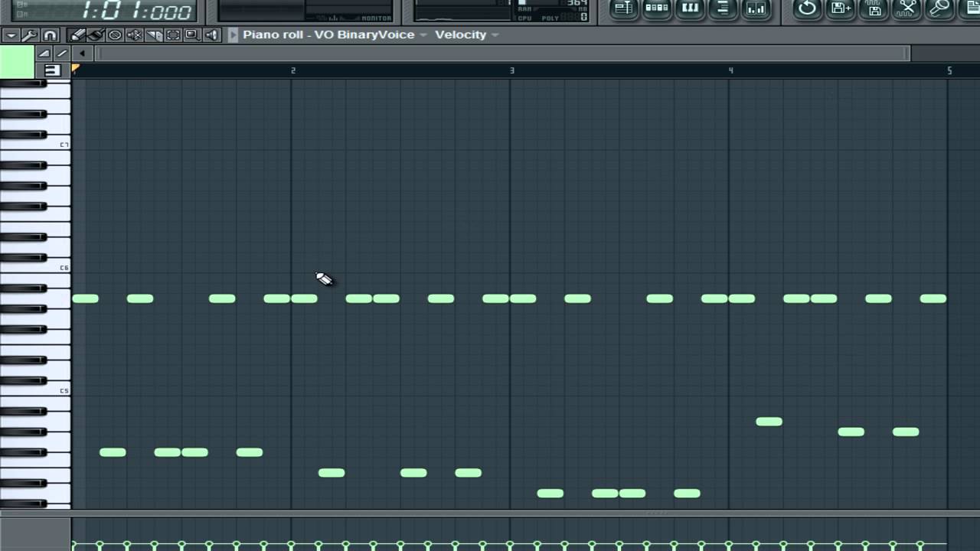
Task: Select the Mute tool
Action: [x=134, y=35]
